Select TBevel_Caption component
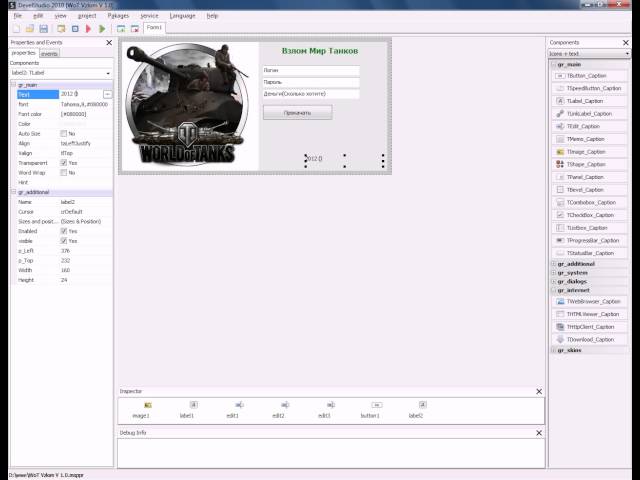This screenshot has width=640, height=480. pyautogui.click(x=589, y=189)
